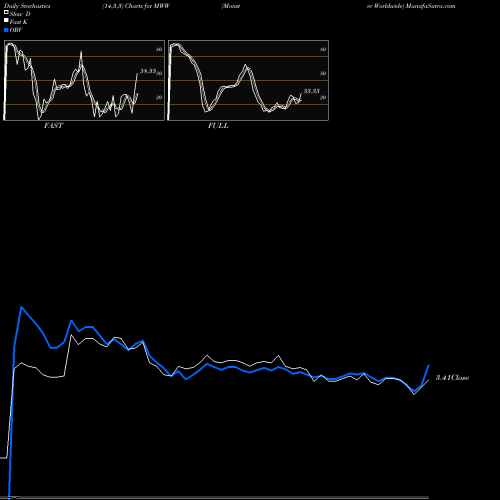Click the 'Fast K' legend label
This screenshot has width=500, height=500.
[19, 22]
